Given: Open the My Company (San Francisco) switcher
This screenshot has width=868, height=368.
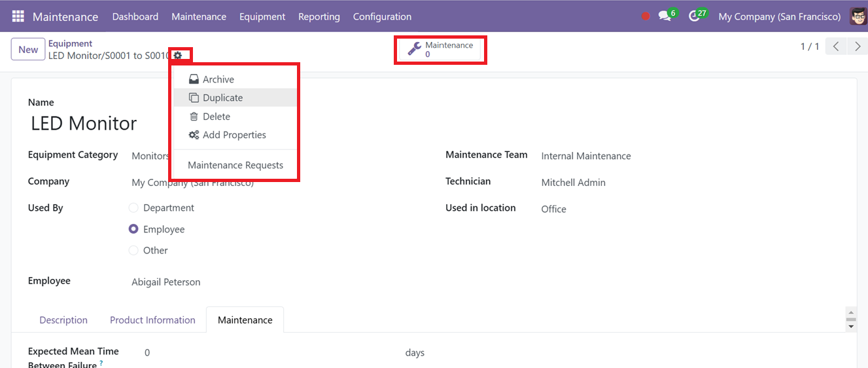Looking at the screenshot, I should [x=780, y=16].
